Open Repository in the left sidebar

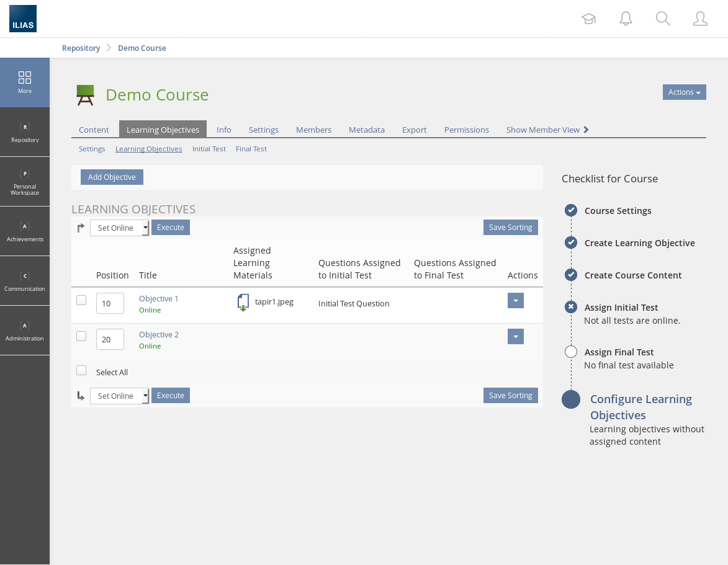tap(25, 132)
